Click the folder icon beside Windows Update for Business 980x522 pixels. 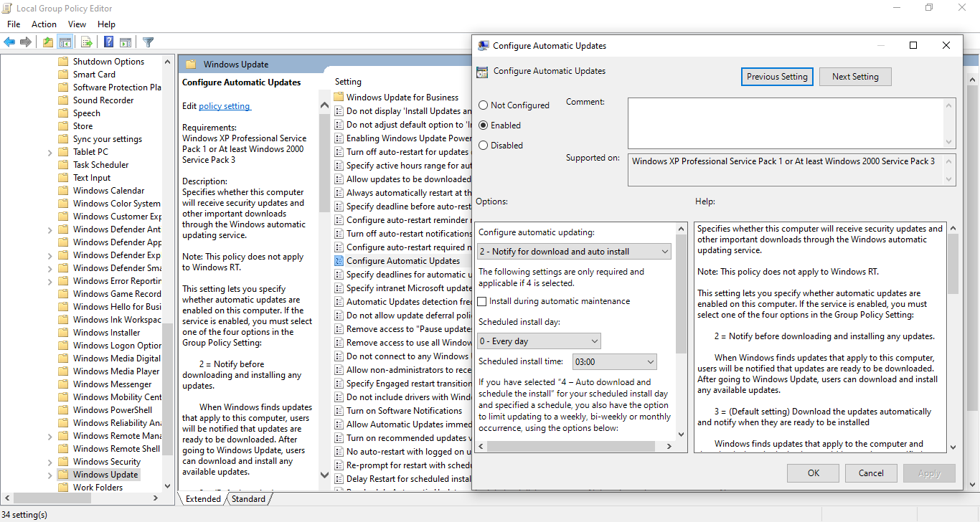pos(339,97)
